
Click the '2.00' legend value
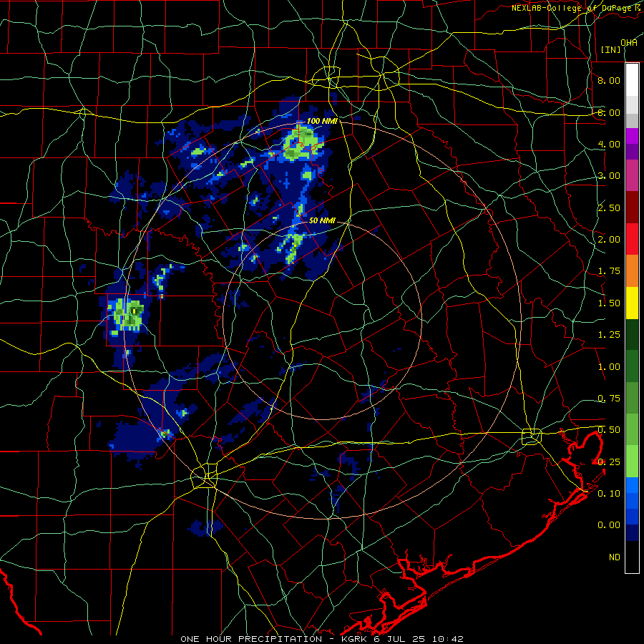pos(609,240)
